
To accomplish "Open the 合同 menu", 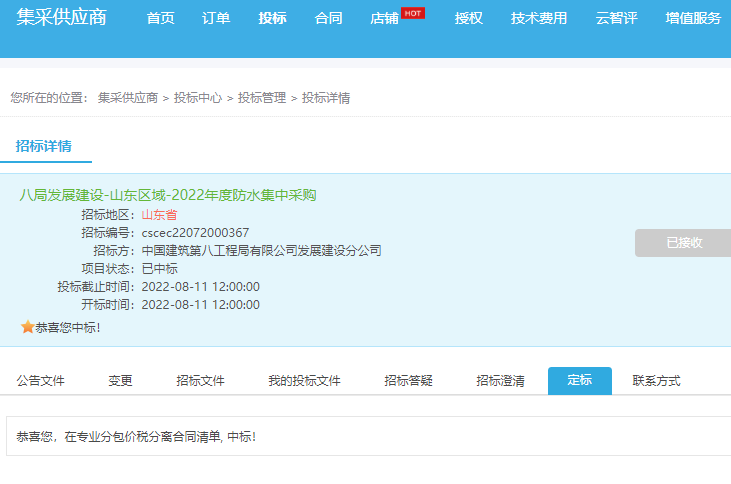I will [329, 18].
